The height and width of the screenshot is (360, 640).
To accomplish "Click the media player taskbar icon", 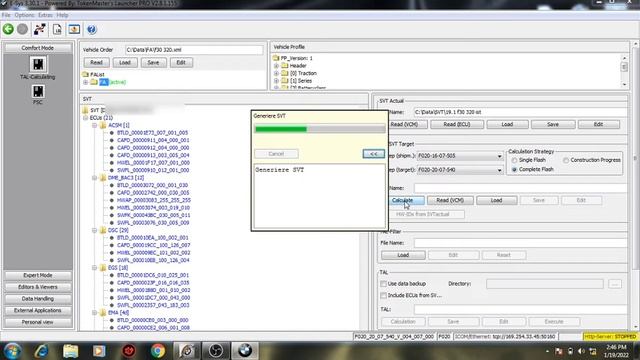I will click(x=99, y=351).
